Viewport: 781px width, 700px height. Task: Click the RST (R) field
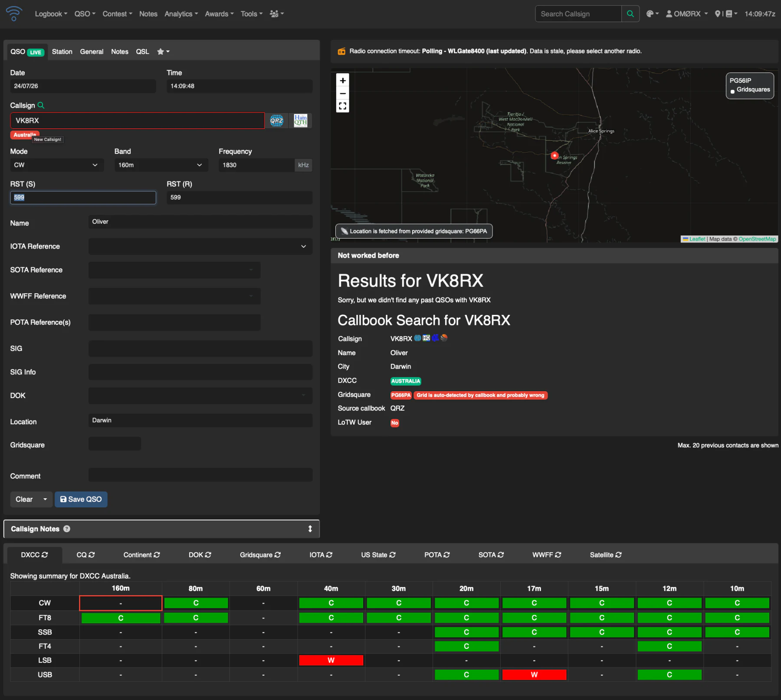coord(240,197)
